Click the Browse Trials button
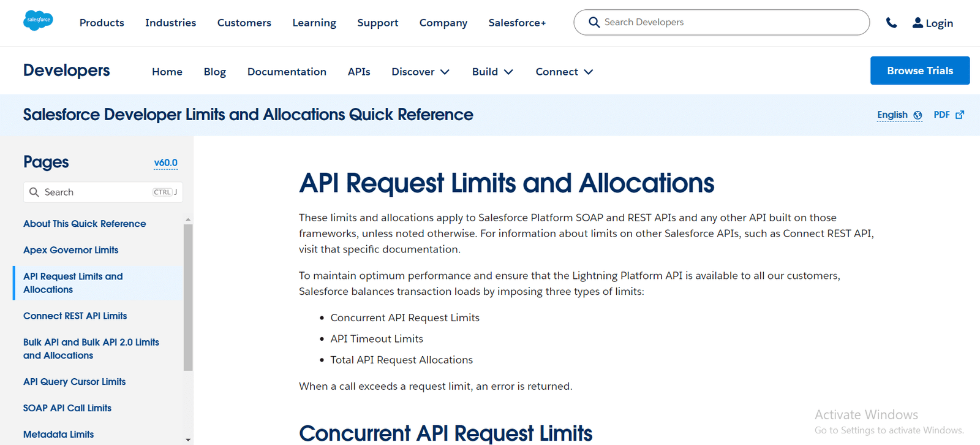The width and height of the screenshot is (980, 445). pos(919,70)
